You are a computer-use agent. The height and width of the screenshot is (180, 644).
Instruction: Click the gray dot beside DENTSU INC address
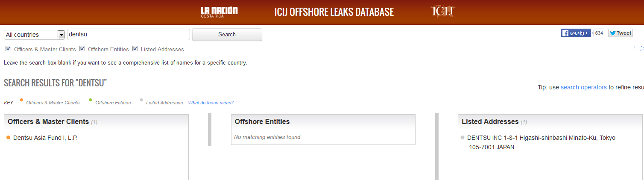point(463,138)
